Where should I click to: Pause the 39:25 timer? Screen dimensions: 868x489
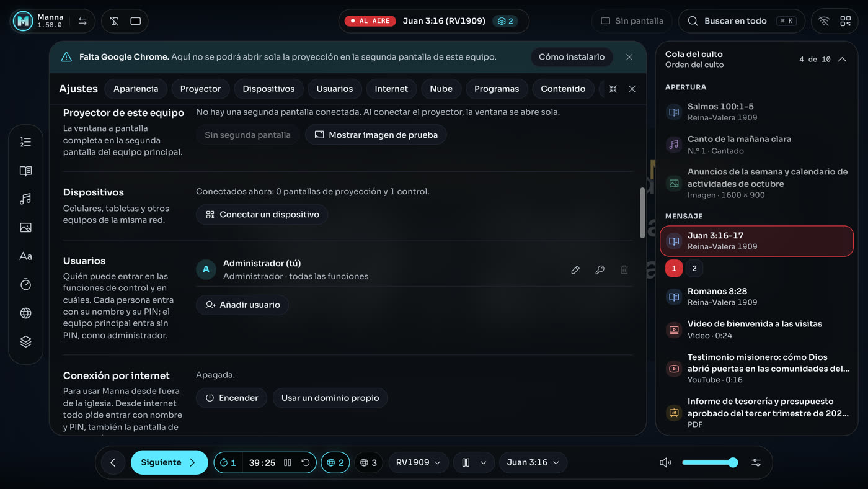[288, 462]
